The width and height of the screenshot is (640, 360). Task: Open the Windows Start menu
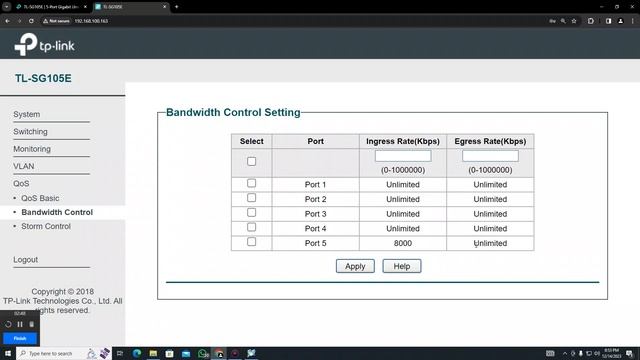pos(8,353)
